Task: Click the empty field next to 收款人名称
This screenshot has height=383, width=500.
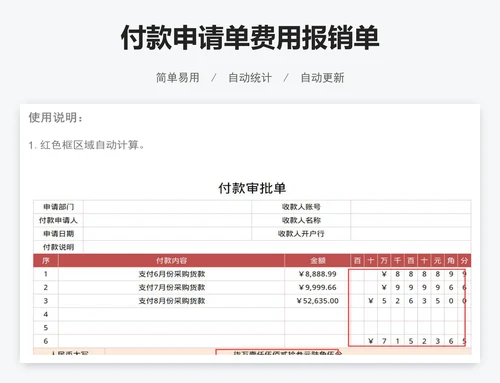Action: [411, 220]
